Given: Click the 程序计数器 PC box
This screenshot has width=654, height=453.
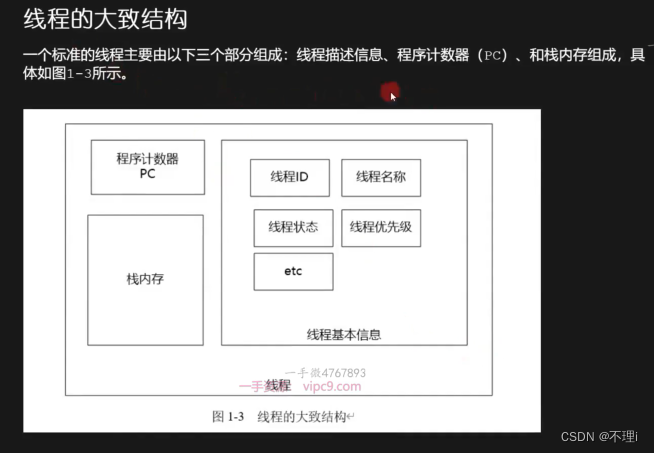Looking at the screenshot, I should [148, 167].
